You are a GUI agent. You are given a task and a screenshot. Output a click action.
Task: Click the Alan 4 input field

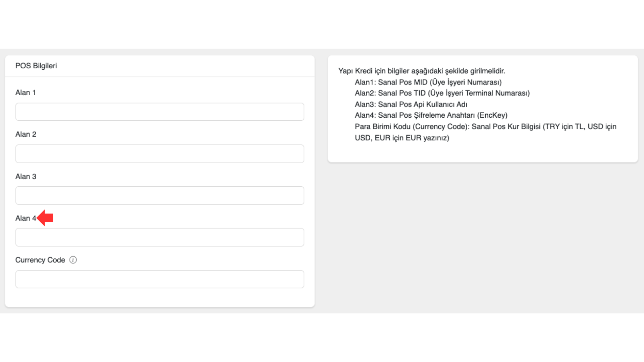(x=160, y=237)
